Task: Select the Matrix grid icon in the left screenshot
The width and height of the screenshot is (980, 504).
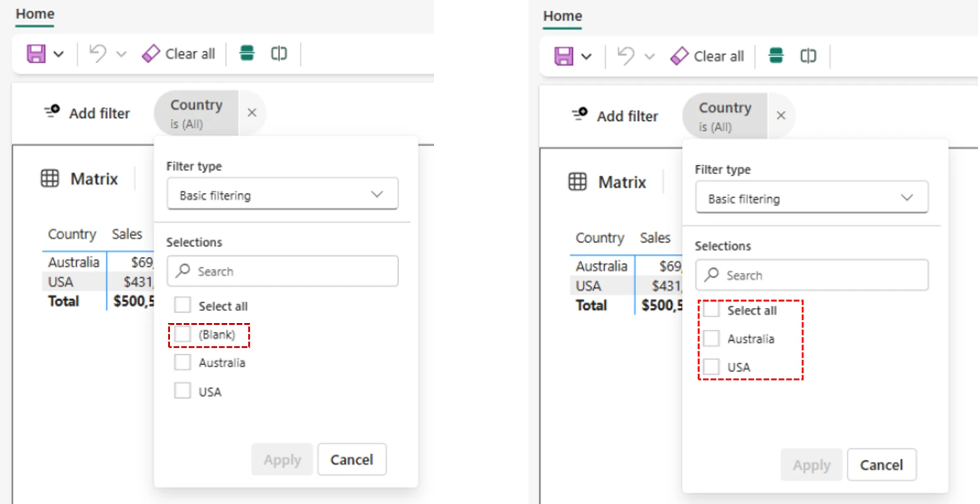Action: point(50,179)
